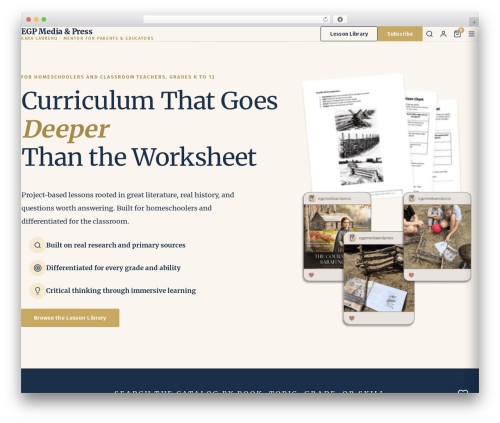This screenshot has height=423, width=500.
Task: Open the user account icon
Action: tap(443, 34)
